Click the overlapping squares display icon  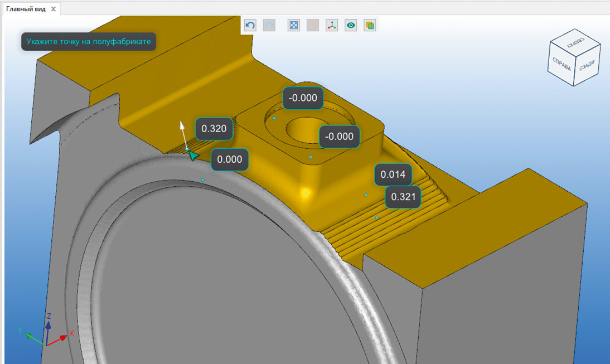[369, 25]
